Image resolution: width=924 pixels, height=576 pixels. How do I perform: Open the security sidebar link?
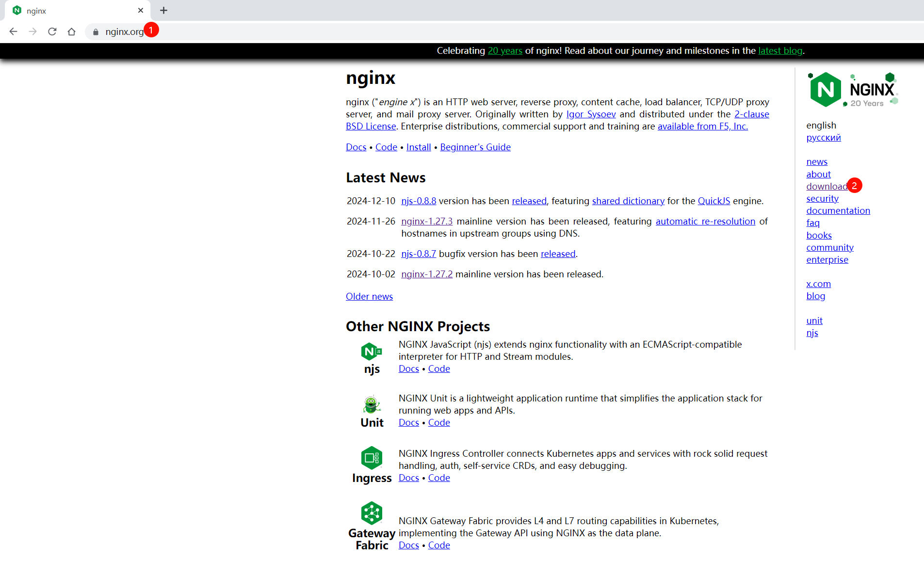pos(822,198)
